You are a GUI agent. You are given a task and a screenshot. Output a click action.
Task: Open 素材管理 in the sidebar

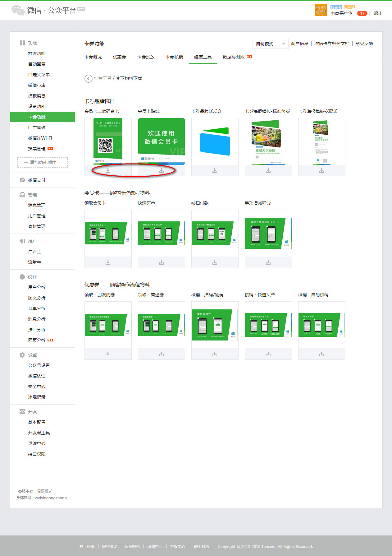click(x=37, y=226)
